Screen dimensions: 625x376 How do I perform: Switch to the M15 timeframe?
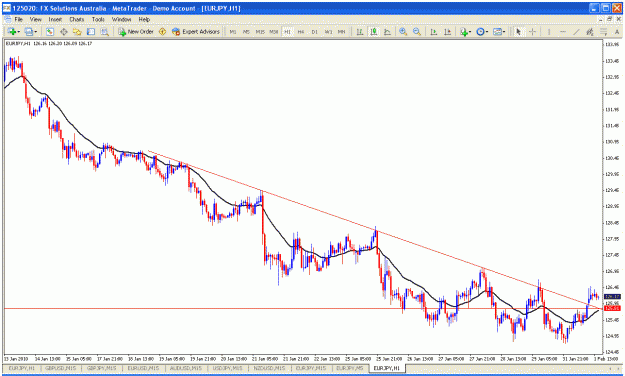[260, 32]
